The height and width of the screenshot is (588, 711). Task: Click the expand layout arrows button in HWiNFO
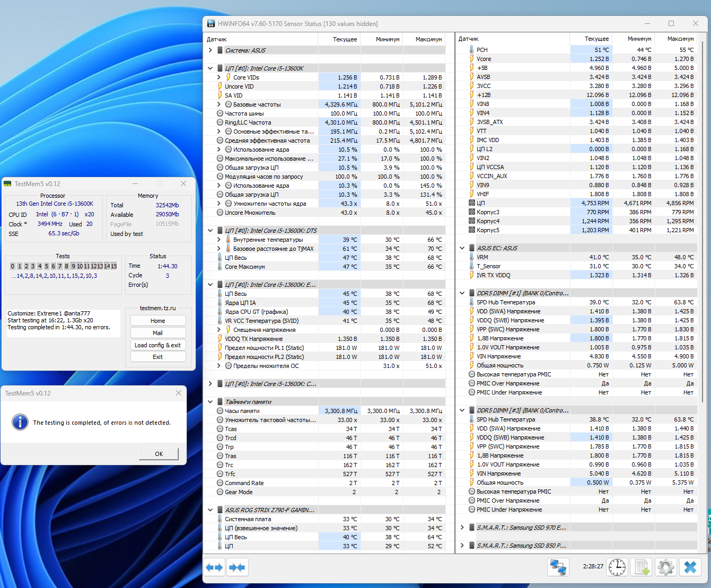pyautogui.click(x=214, y=567)
